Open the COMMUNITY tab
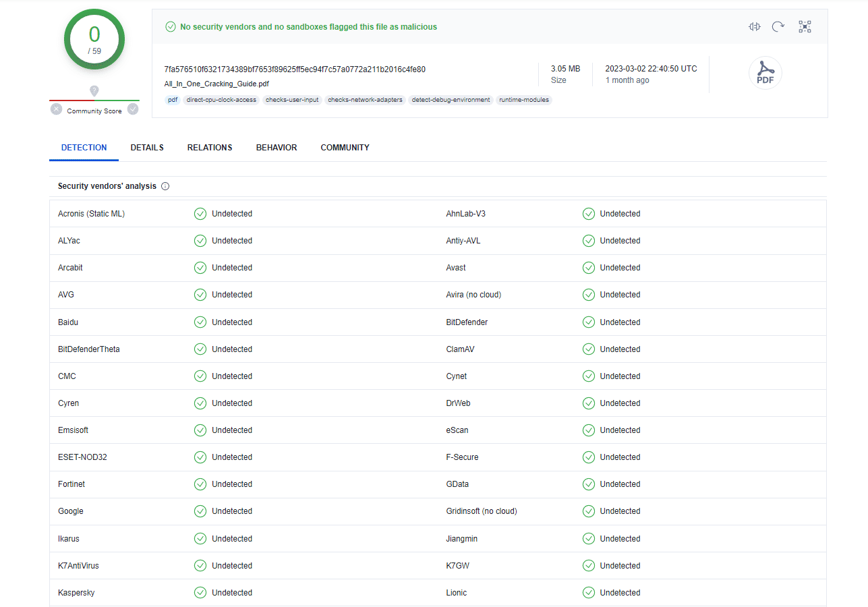The height and width of the screenshot is (607, 868). coord(345,148)
